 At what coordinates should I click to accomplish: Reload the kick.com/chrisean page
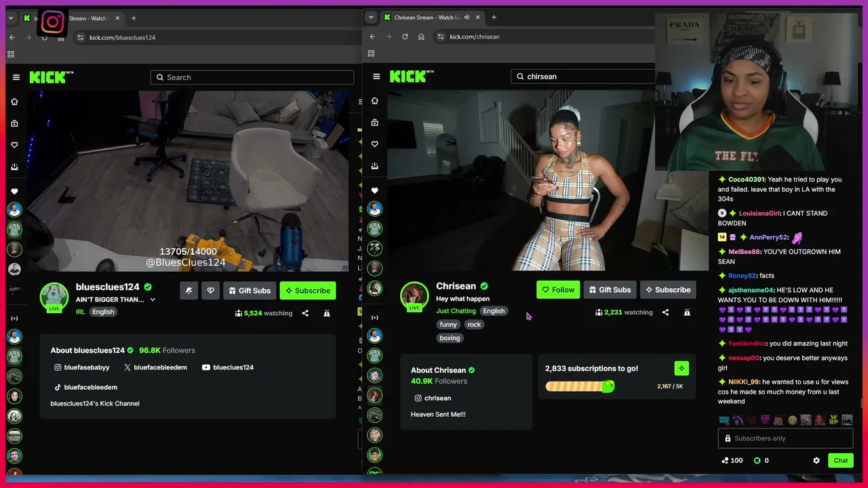pos(405,37)
